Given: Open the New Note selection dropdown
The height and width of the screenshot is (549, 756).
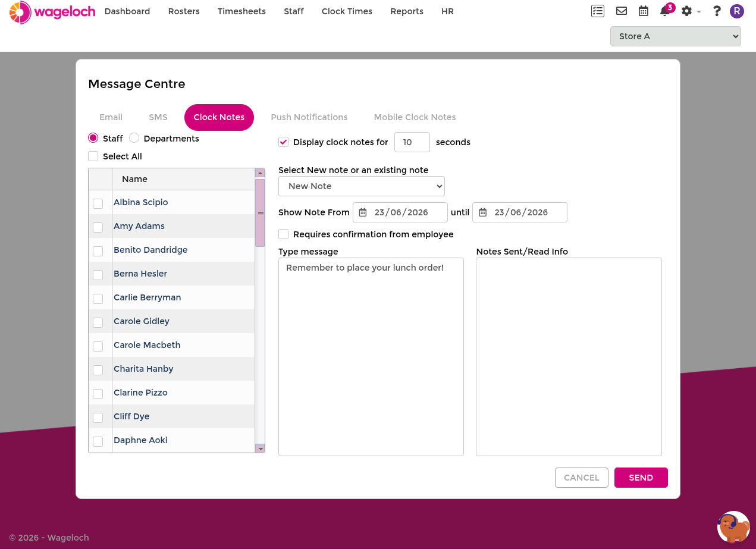Looking at the screenshot, I should click(x=362, y=186).
